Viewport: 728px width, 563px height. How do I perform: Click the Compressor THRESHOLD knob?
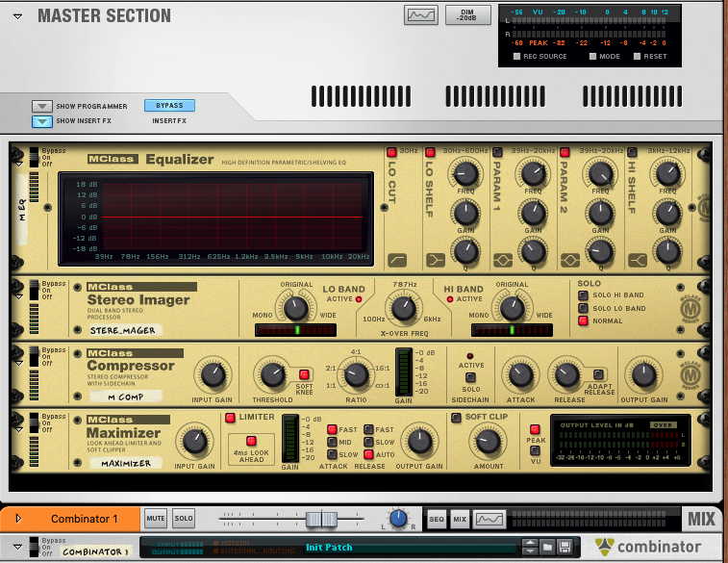272,375
